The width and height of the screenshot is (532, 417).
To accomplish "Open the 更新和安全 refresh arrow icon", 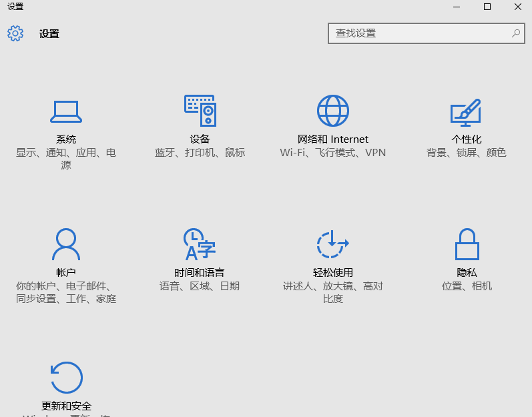I will tap(67, 378).
